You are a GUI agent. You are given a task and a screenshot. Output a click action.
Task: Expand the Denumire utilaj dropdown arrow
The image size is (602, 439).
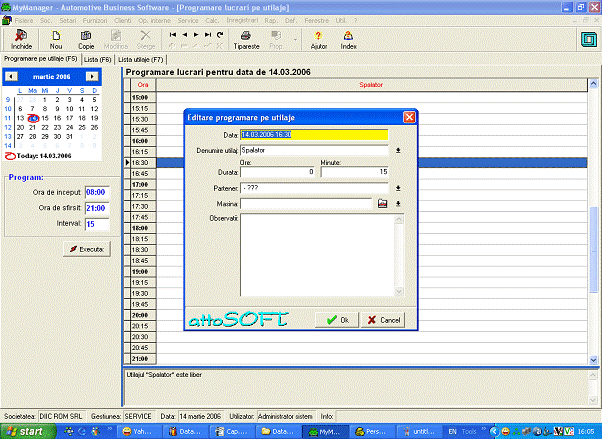(x=398, y=150)
